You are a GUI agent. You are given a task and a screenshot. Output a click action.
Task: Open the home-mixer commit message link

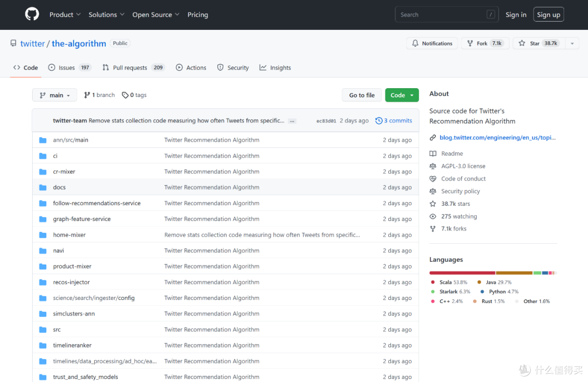[x=262, y=235]
